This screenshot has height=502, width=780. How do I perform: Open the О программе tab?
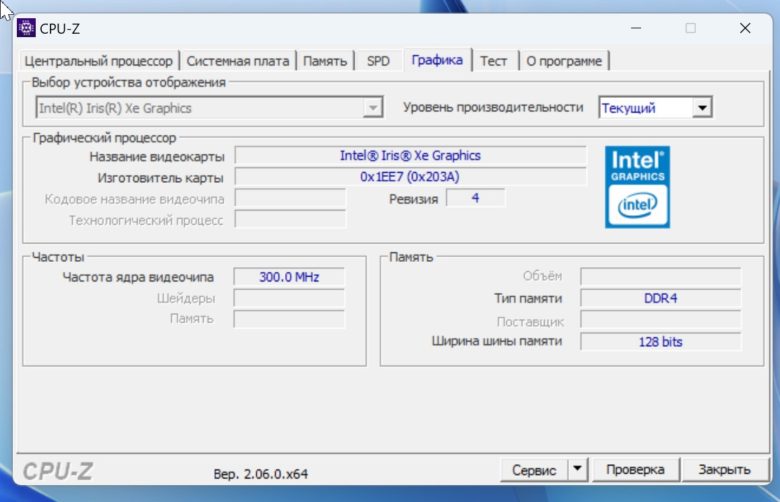pyautogui.click(x=564, y=61)
